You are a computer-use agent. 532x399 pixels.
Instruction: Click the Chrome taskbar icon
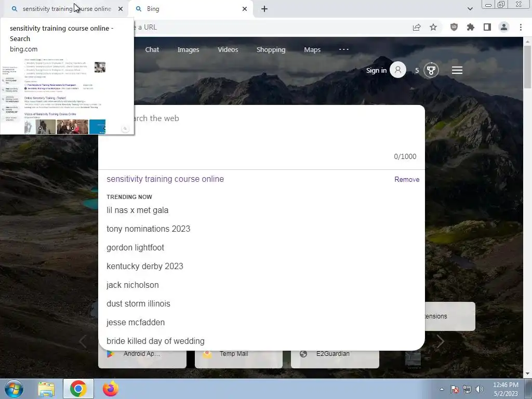78,389
